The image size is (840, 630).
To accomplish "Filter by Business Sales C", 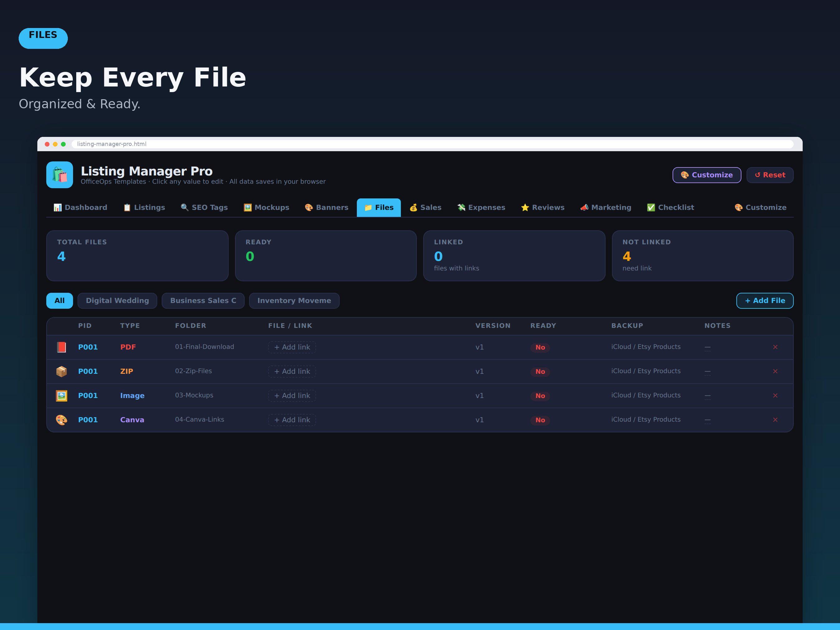I will [x=203, y=301].
